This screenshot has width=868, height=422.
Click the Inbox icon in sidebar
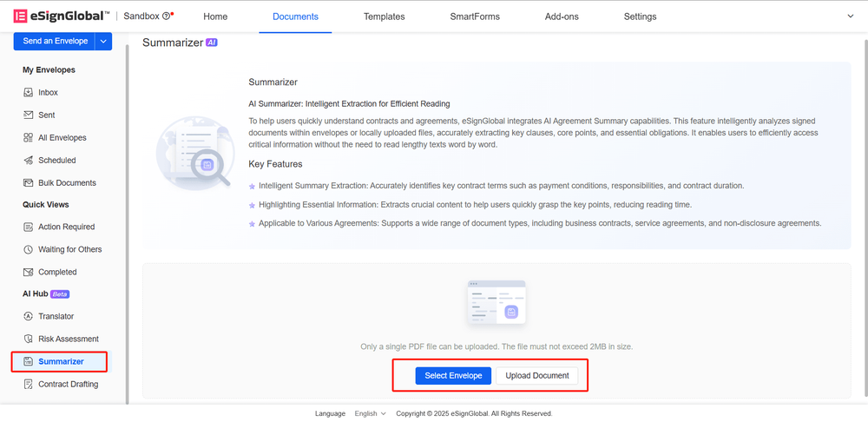(x=29, y=92)
